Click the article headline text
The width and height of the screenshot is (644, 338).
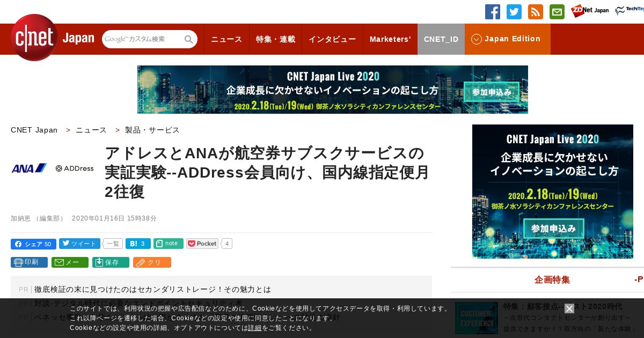[267, 173]
